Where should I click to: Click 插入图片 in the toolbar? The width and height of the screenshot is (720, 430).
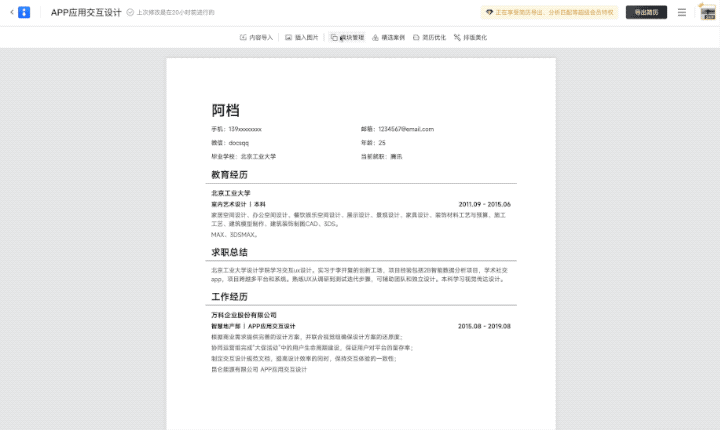tap(302, 38)
